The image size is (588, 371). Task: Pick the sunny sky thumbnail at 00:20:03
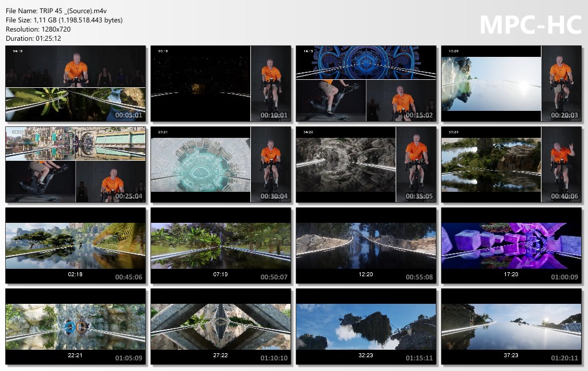[x=512, y=84]
